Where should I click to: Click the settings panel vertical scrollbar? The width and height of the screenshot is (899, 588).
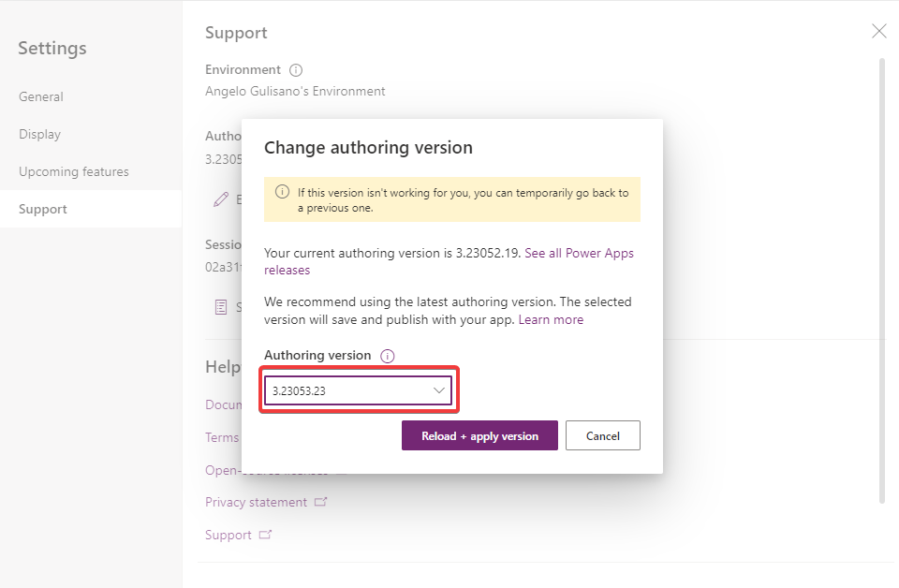click(x=882, y=281)
